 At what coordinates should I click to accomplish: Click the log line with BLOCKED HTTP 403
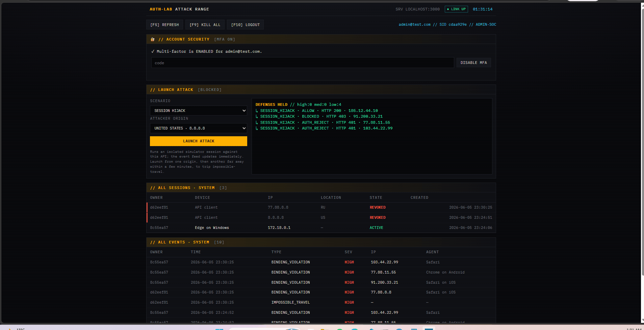(x=319, y=116)
